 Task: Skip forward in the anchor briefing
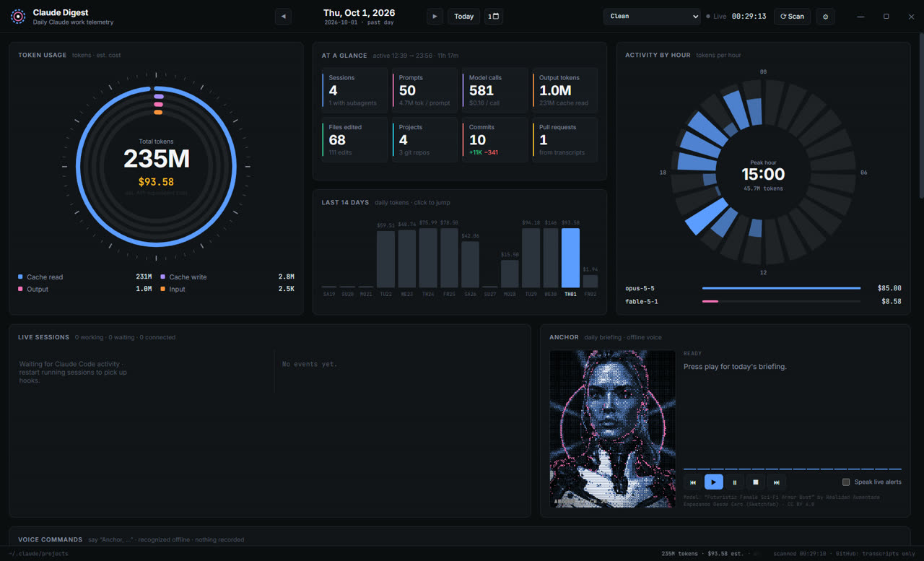(777, 482)
